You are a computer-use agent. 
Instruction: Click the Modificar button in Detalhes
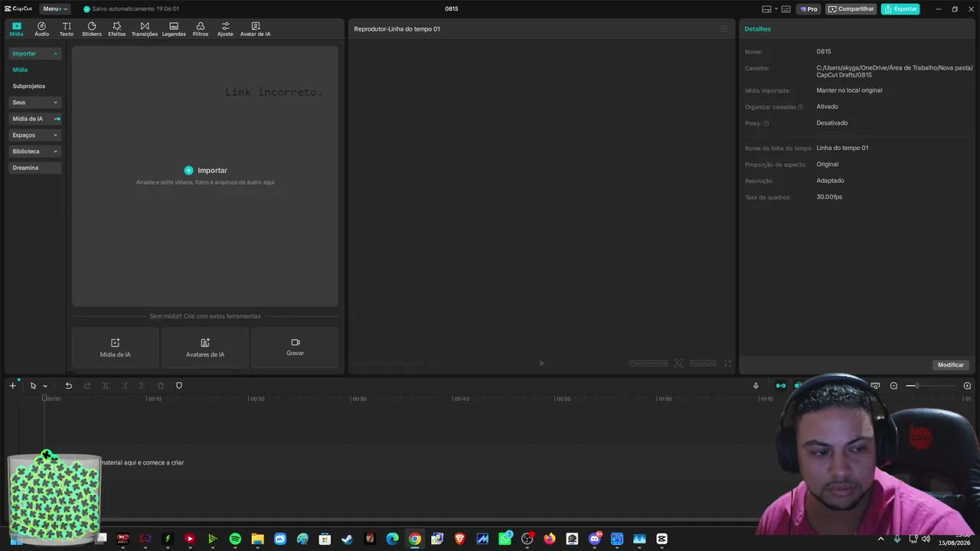click(951, 365)
